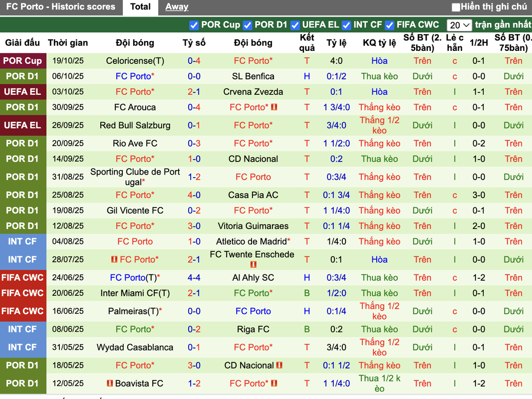Viewport: 532px width, 399px height.
Task: Click the 4-4 score against Al Ahly
Action: [x=194, y=278]
